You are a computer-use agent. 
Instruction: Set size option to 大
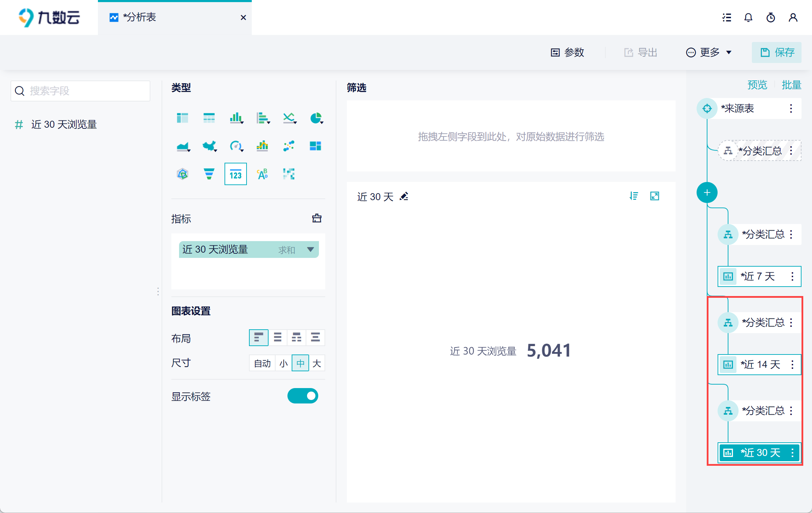pos(316,363)
